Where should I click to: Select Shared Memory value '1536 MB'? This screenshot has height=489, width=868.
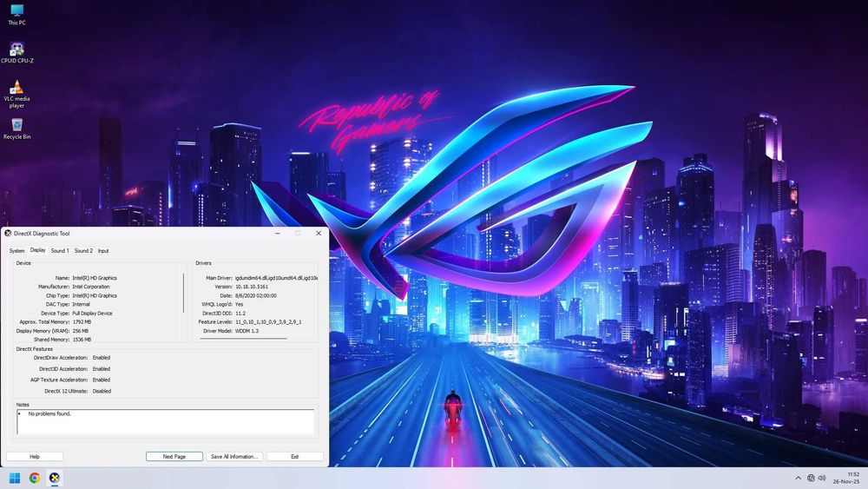pos(82,340)
